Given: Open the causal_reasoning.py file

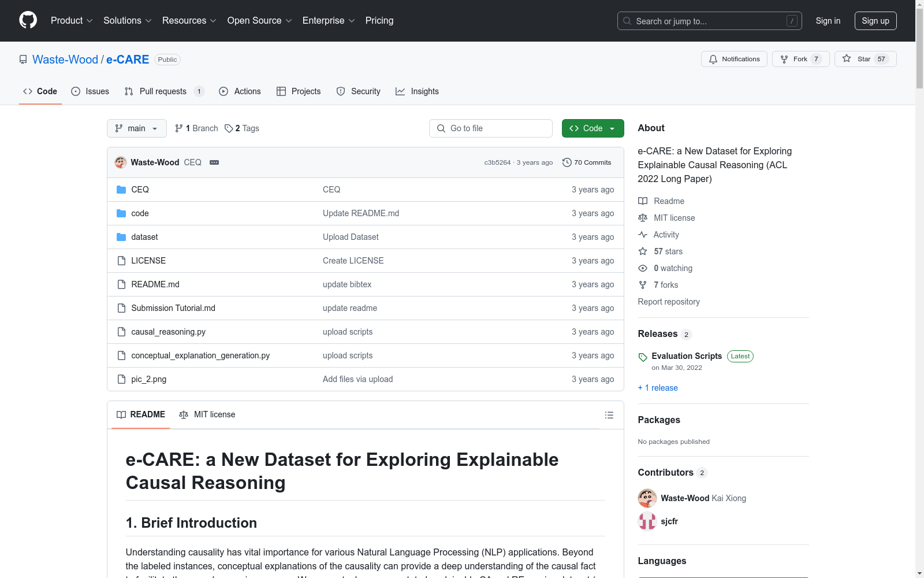Looking at the screenshot, I should click(169, 332).
